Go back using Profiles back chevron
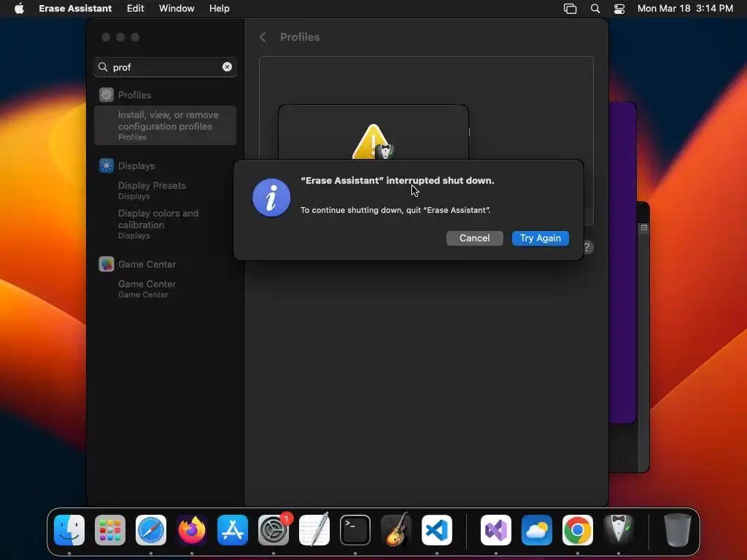 click(263, 37)
